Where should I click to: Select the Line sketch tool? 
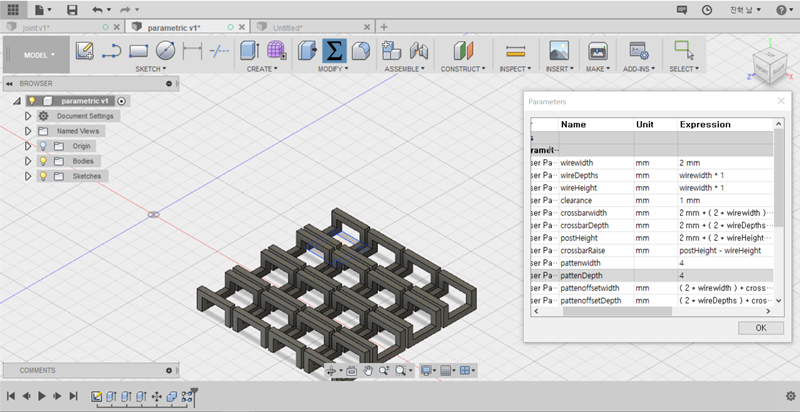111,50
